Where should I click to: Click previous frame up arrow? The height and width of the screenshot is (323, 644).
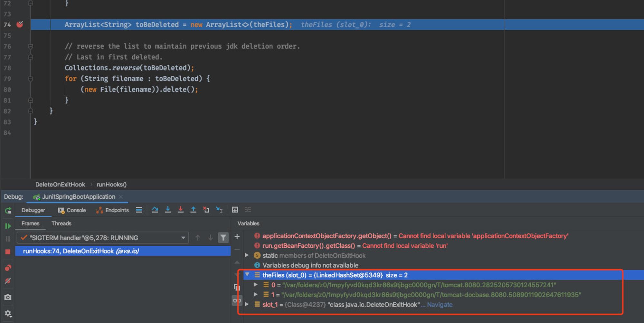click(198, 238)
